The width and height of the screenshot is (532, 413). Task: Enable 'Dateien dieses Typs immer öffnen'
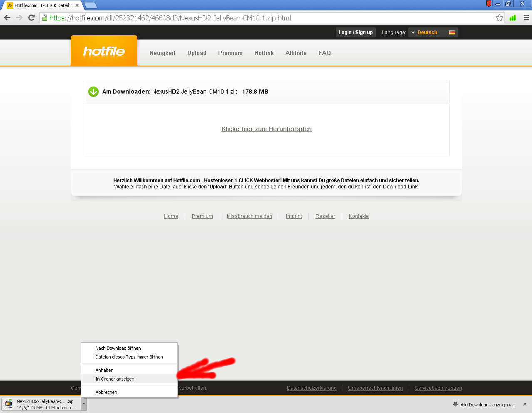coord(129,357)
